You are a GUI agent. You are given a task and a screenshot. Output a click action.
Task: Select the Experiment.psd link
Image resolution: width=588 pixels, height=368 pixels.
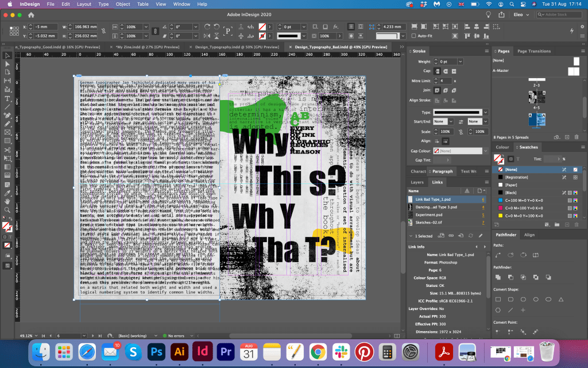click(429, 214)
